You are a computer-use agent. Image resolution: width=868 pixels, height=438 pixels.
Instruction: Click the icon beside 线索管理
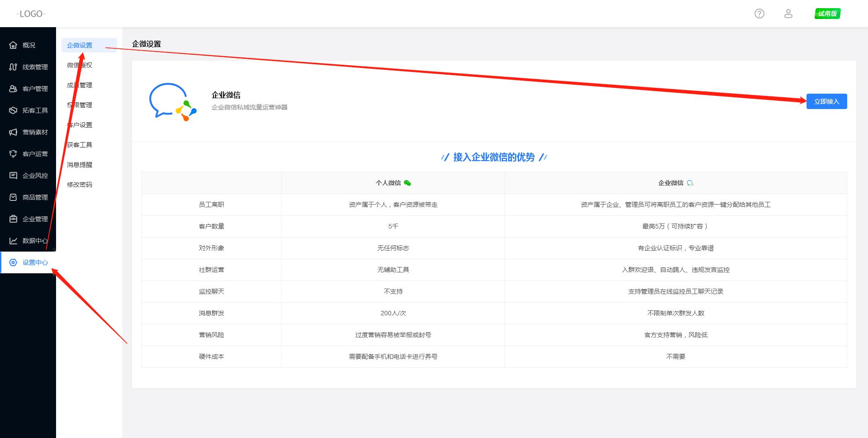13,67
